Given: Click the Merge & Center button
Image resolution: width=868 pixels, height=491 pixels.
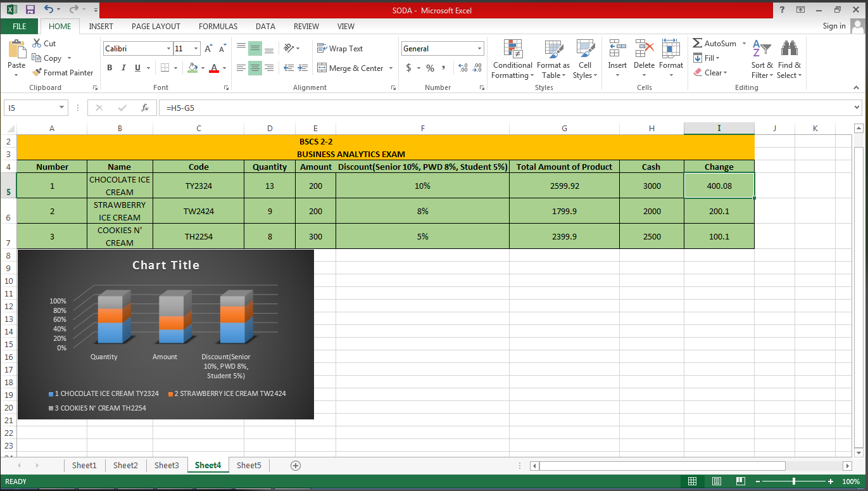Looking at the screenshot, I should 350,68.
